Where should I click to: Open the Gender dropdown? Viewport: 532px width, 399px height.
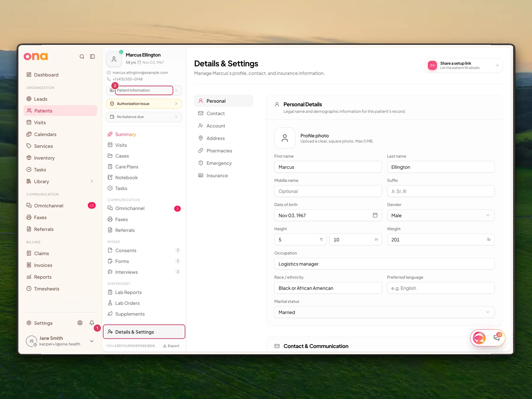coord(441,216)
